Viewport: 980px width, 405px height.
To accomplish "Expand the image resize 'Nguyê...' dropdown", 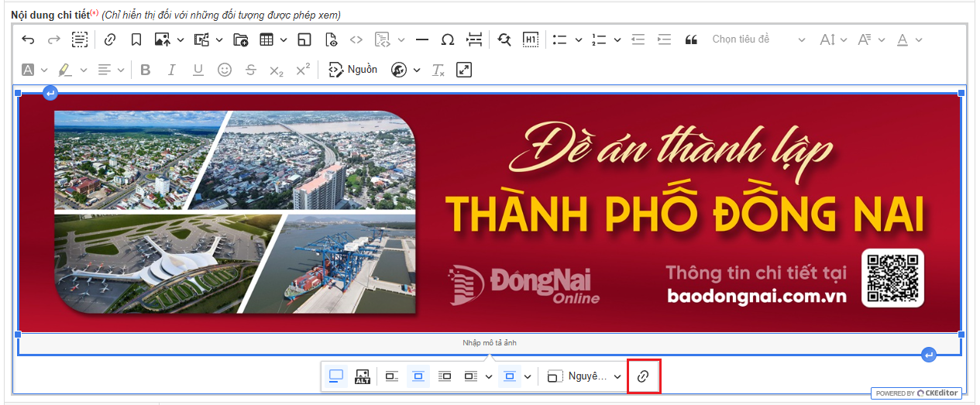I will (585, 376).
